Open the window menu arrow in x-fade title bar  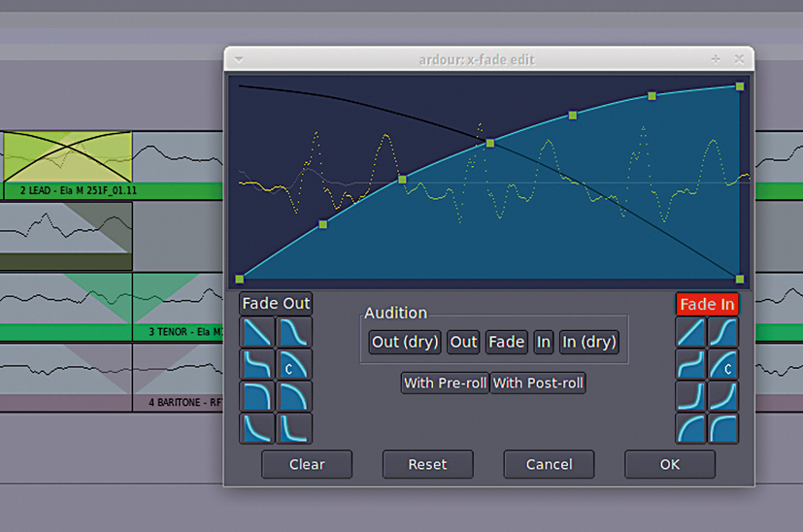pyautogui.click(x=239, y=59)
